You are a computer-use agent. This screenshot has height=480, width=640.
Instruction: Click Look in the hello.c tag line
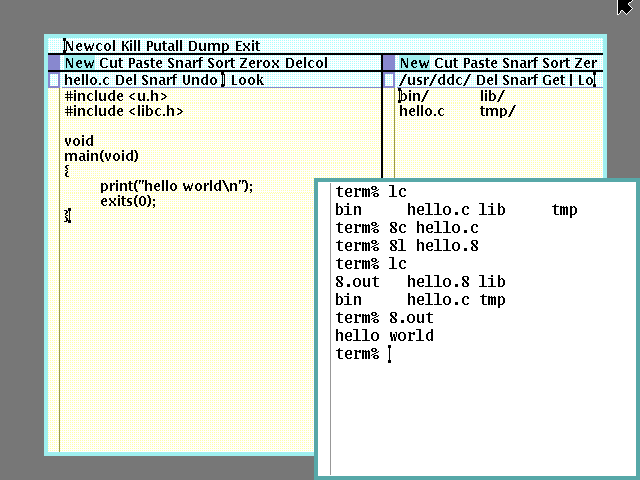[x=248, y=80]
